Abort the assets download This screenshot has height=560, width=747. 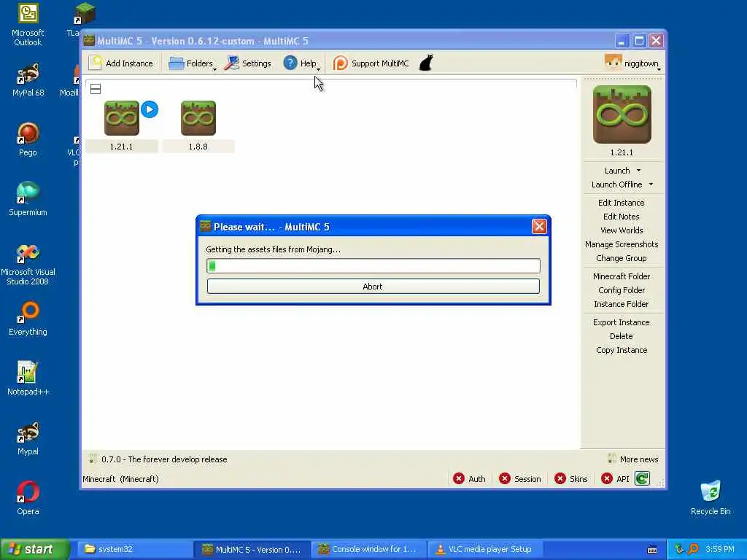coord(373,286)
